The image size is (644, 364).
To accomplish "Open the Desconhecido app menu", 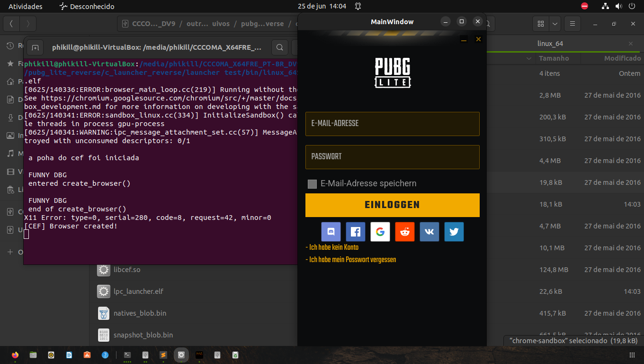I will tap(87, 7).
